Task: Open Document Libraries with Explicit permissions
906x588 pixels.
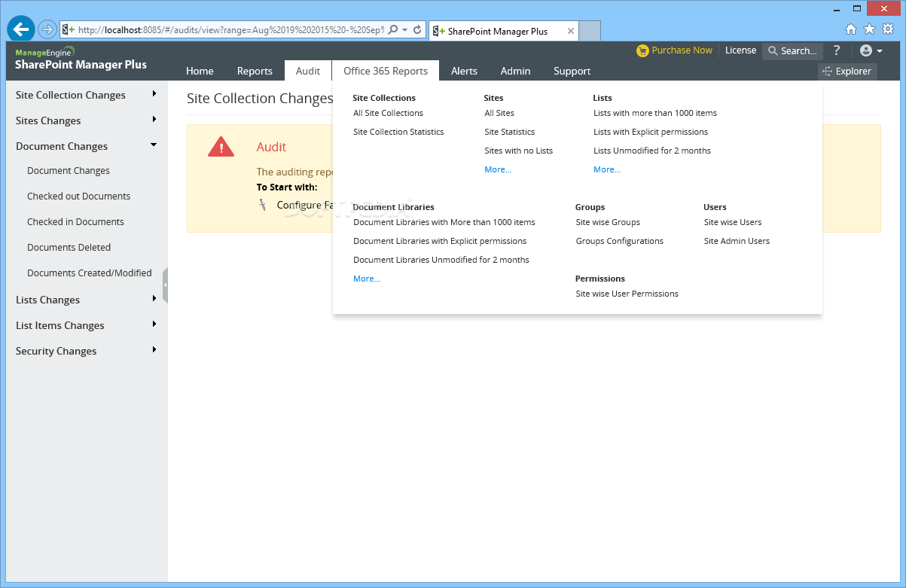Action: point(440,241)
